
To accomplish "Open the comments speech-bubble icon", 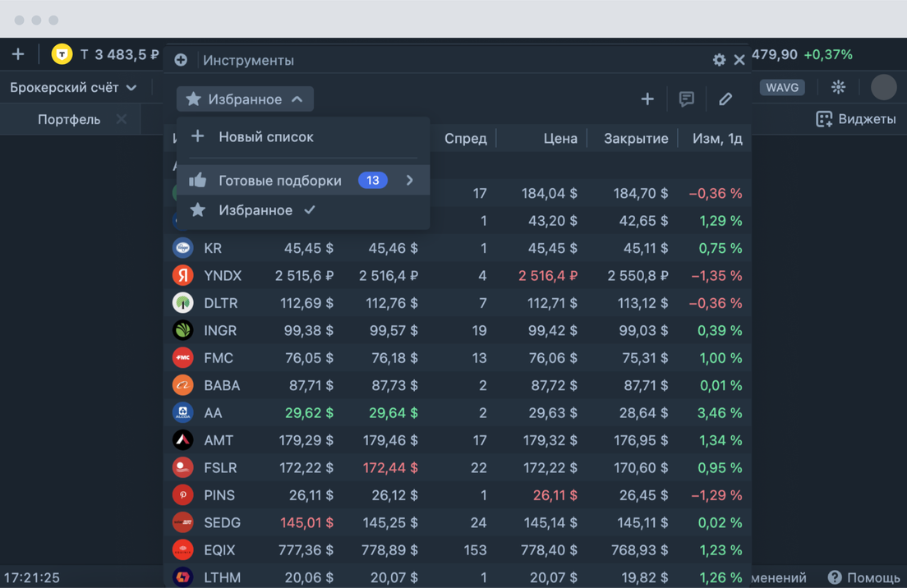I will click(687, 99).
